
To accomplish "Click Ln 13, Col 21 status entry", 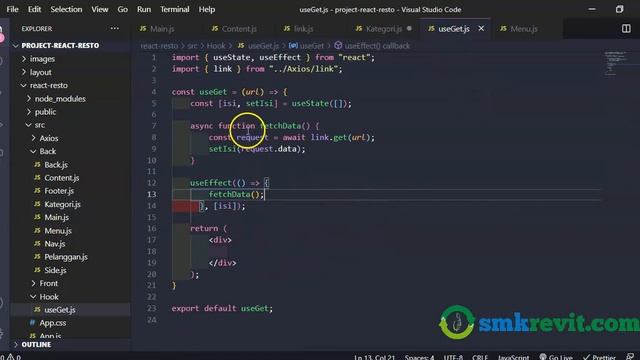I will coord(374,357).
